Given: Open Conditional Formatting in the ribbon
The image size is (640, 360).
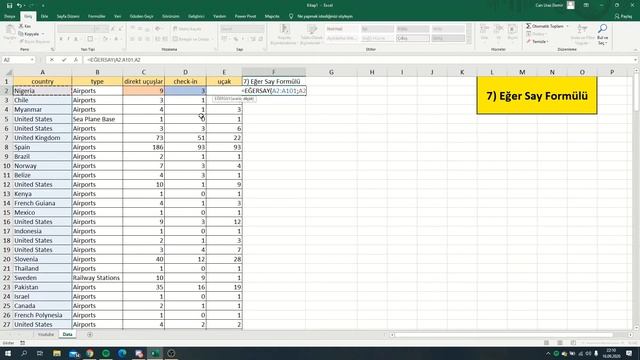Looking at the screenshot, I should (x=284, y=33).
